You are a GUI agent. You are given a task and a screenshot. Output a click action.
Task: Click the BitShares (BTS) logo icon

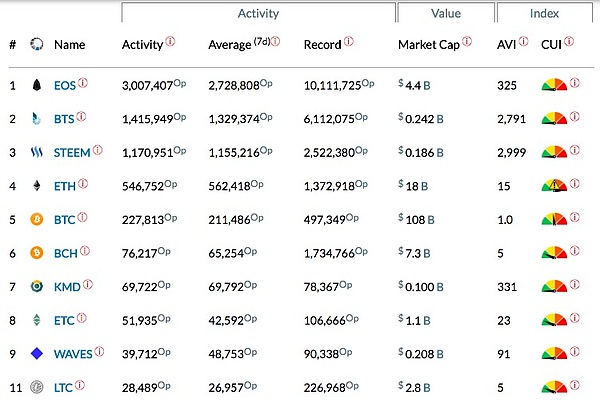point(36,119)
